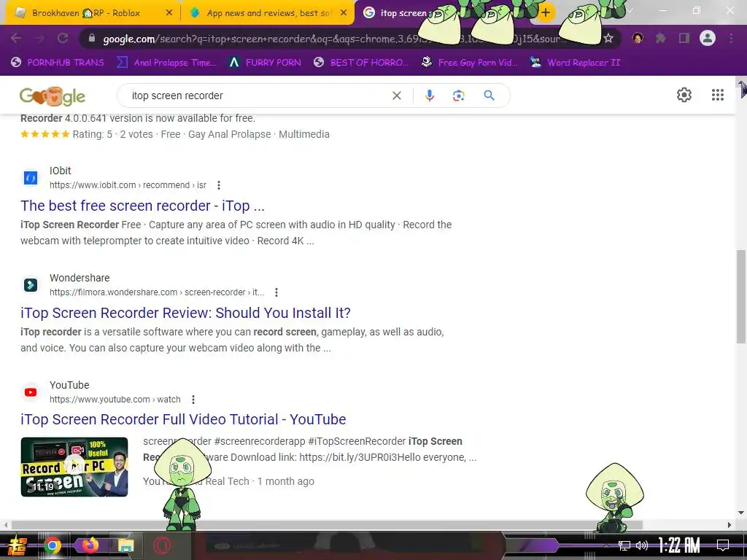Open more options for the YouTube result
This screenshot has width=747, height=560.
click(193, 400)
